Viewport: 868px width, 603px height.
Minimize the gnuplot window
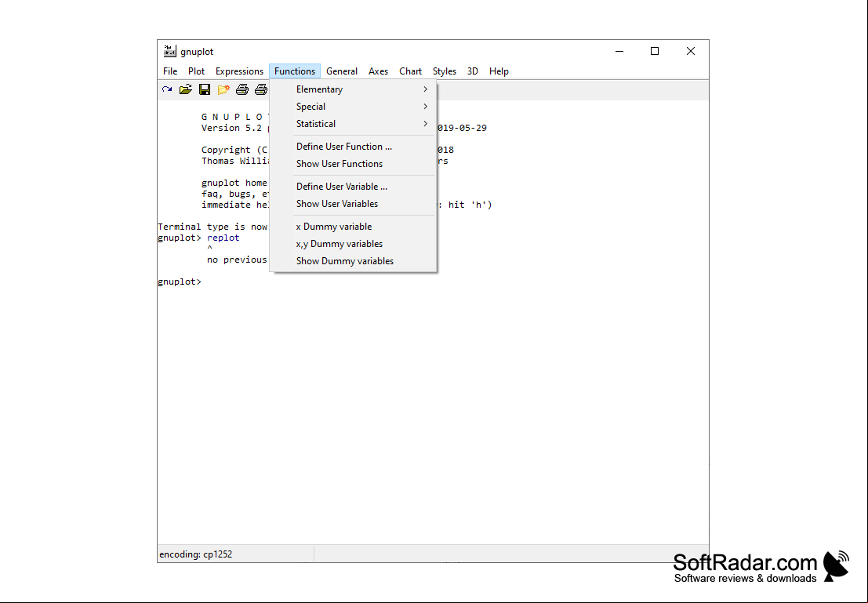[619, 51]
